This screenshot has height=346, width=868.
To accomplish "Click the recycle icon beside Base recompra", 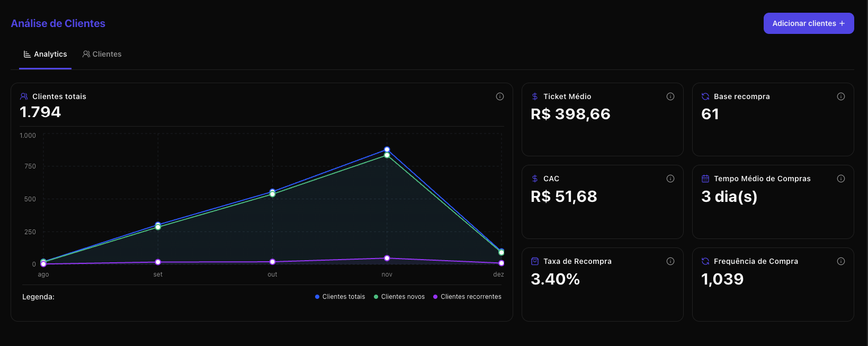I will 704,96.
